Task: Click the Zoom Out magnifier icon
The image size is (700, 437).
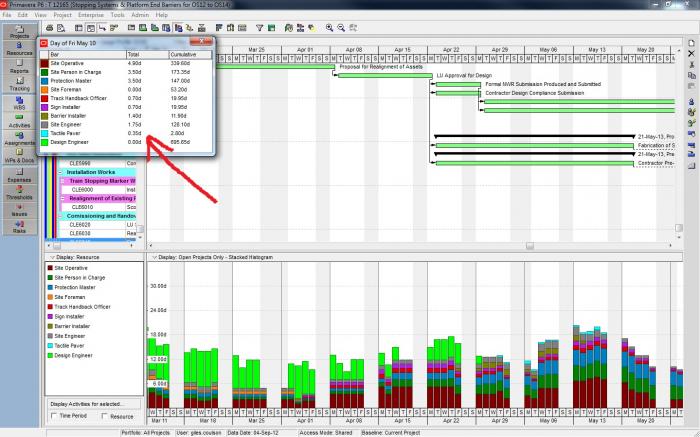Action: (341, 28)
